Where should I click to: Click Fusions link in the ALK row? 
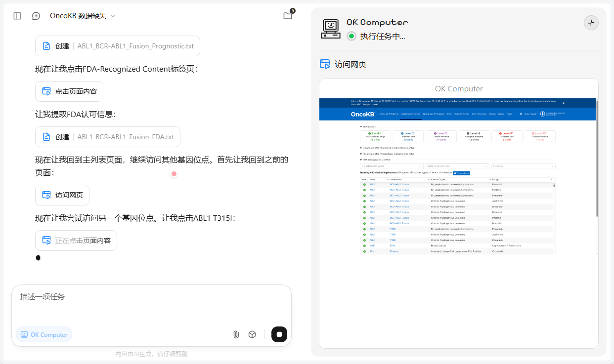tap(394, 251)
